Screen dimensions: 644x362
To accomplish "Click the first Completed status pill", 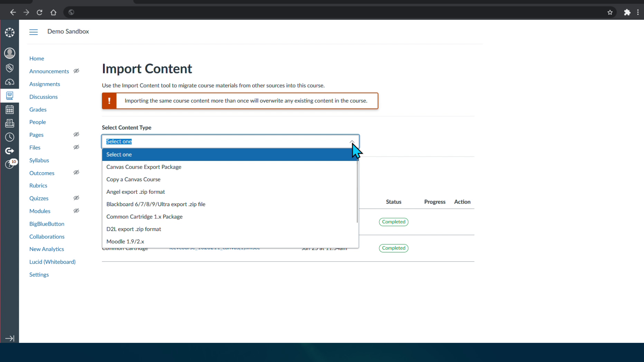I will (x=393, y=222).
